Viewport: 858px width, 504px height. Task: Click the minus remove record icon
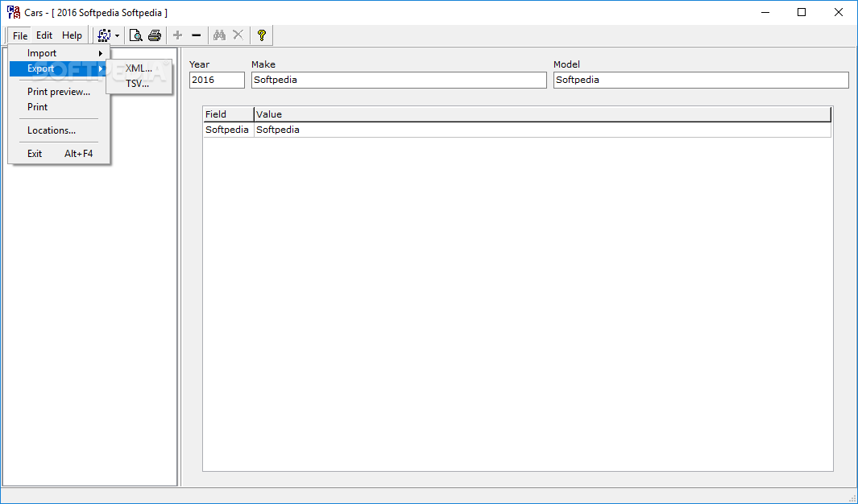[196, 35]
